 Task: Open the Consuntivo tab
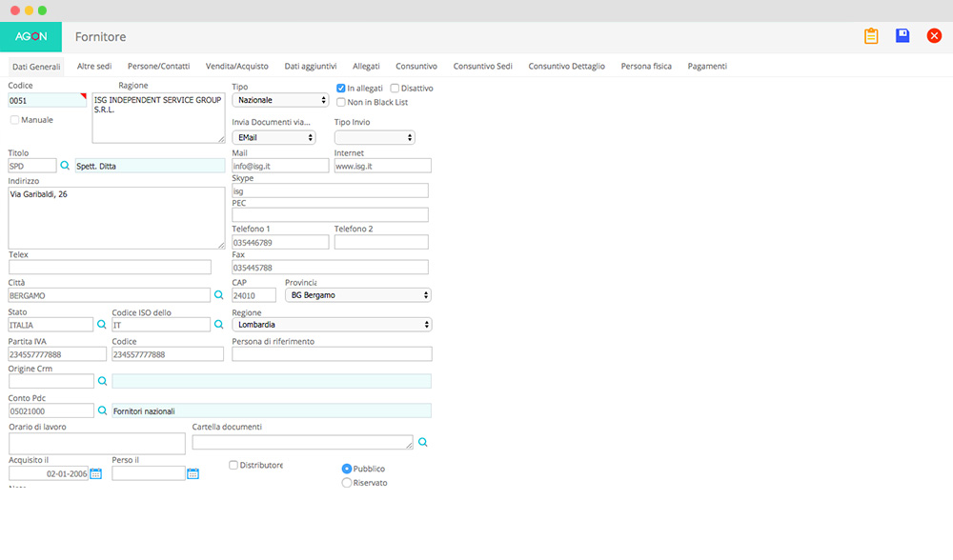point(416,66)
